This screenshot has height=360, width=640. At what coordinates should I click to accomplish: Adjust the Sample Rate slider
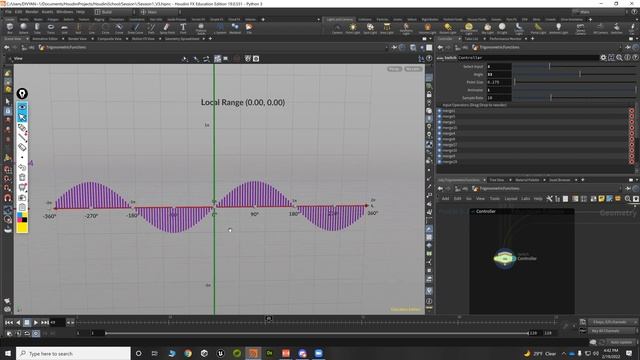pos(574,98)
